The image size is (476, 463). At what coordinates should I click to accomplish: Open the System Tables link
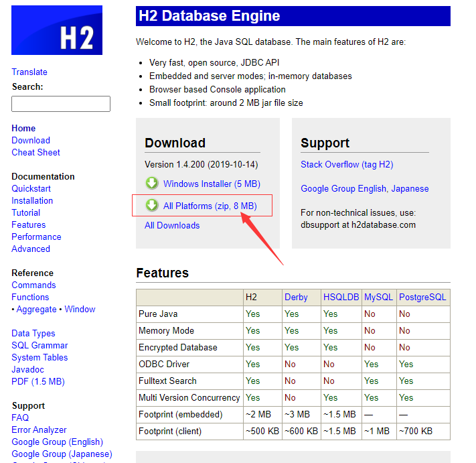[39, 358]
